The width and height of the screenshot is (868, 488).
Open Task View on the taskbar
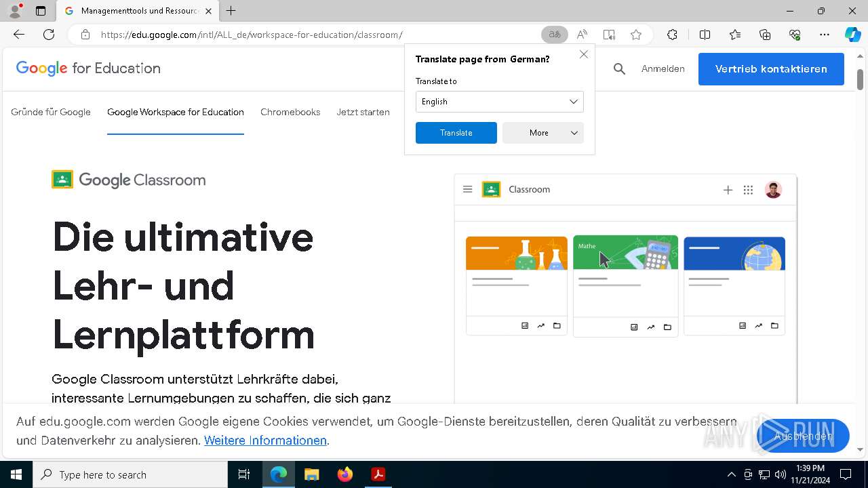(244, 474)
